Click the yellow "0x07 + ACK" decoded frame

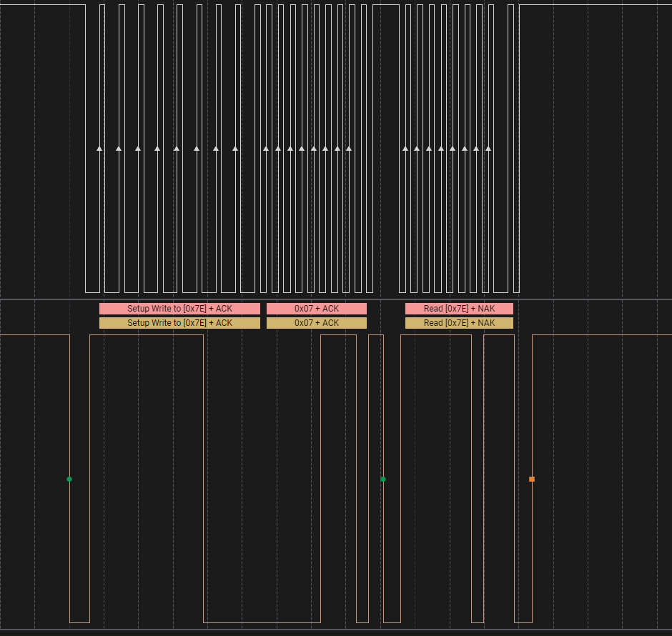click(x=317, y=323)
